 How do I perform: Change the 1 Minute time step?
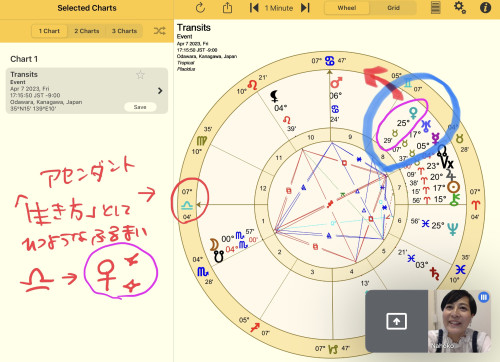point(279,8)
